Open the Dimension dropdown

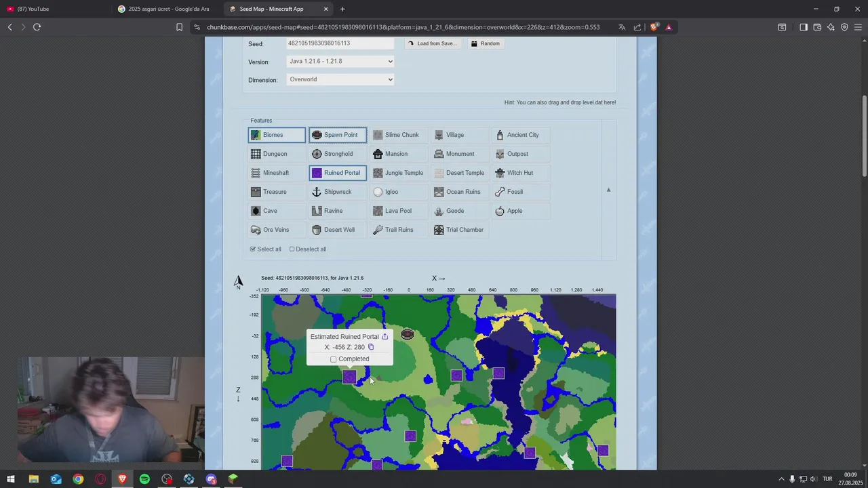340,79
